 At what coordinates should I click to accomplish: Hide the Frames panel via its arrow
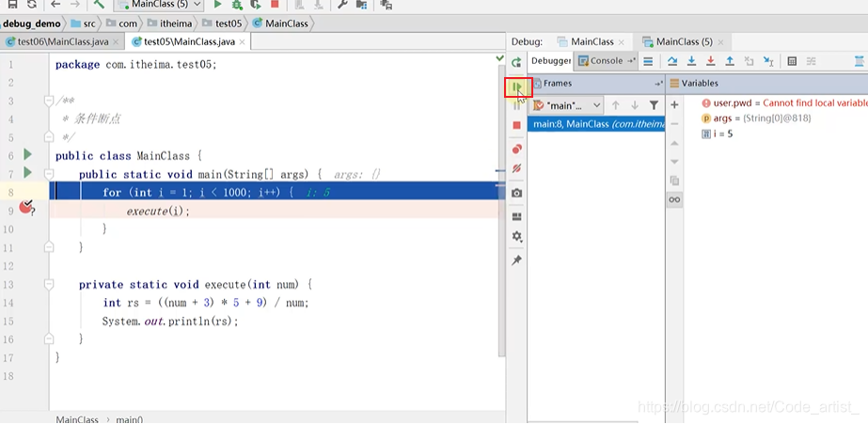658,84
